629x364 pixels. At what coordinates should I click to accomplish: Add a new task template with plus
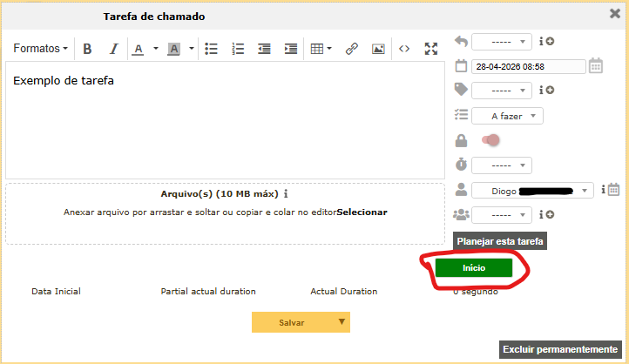550,41
